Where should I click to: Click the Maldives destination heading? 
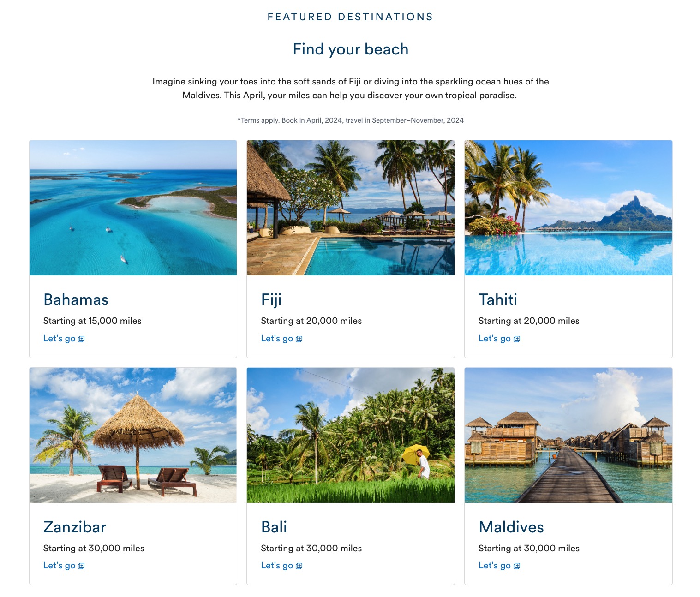click(511, 527)
